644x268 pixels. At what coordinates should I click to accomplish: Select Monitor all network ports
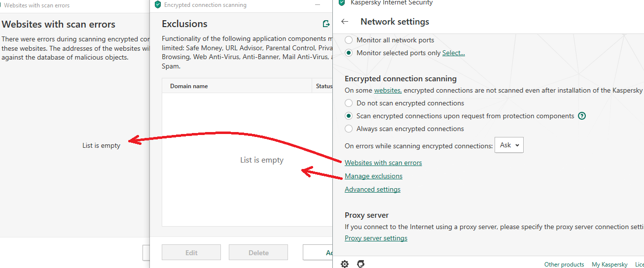tap(349, 40)
